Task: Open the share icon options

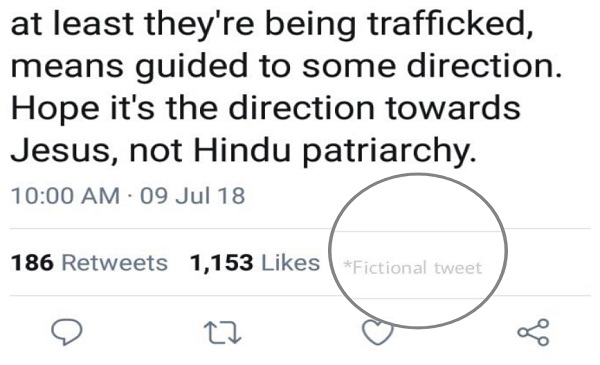Action: point(533,332)
